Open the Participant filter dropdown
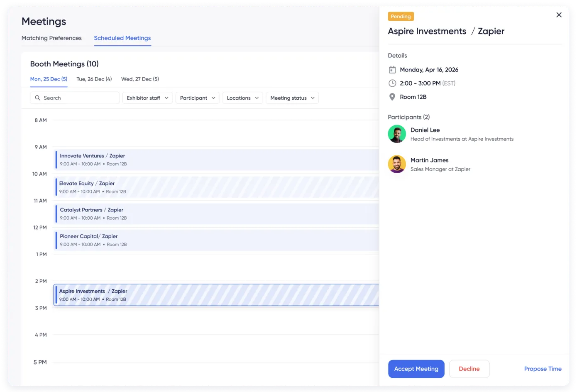Image resolution: width=577 pixels, height=392 pixels. [198, 98]
